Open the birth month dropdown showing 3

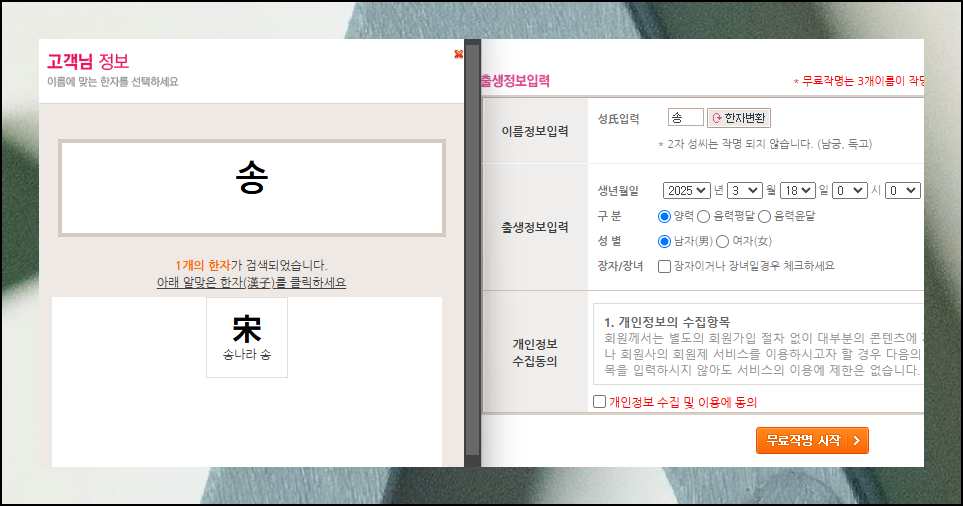[x=744, y=190]
